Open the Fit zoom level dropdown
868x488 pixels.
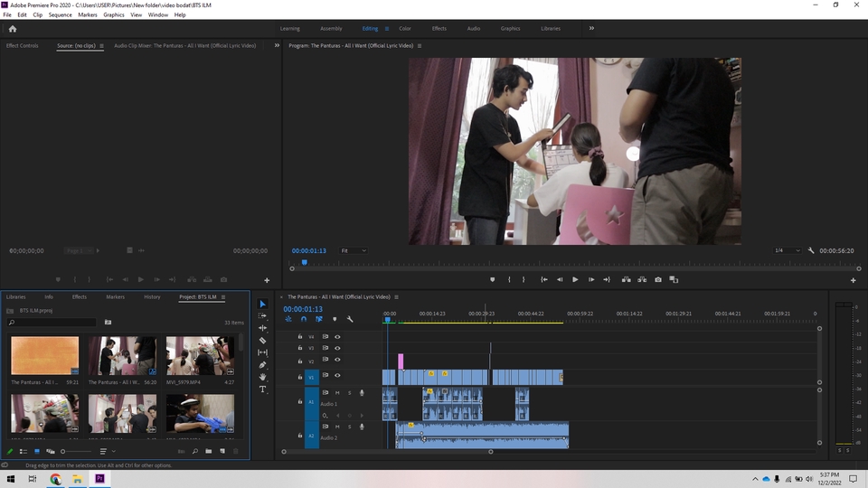click(x=354, y=250)
